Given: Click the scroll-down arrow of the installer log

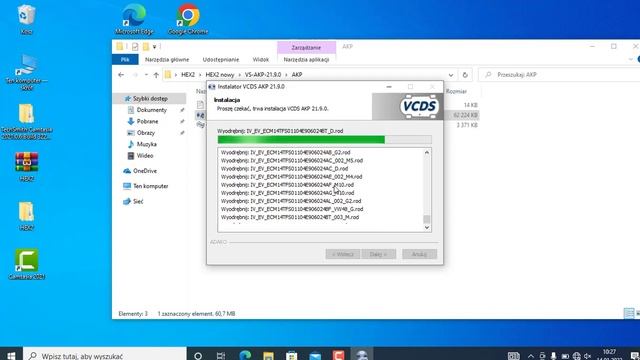Looking at the screenshot, I should tap(427, 228).
